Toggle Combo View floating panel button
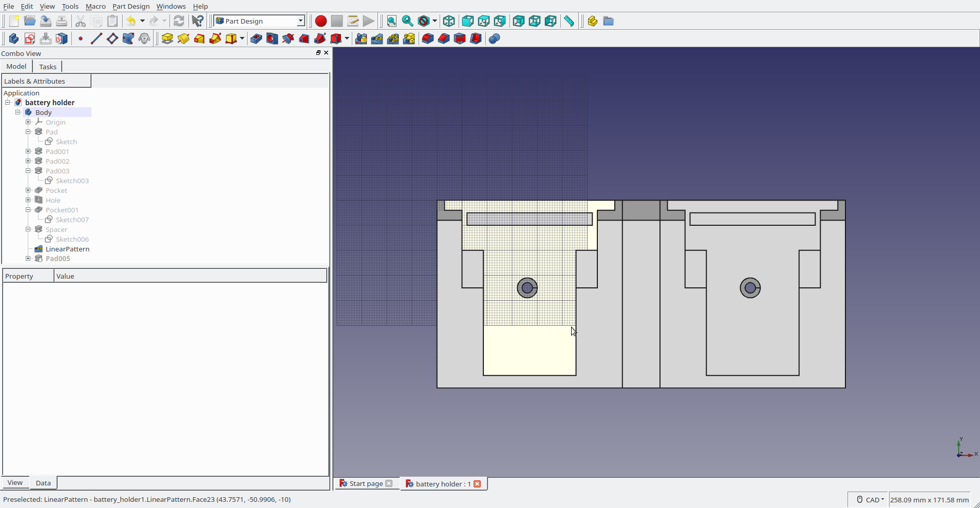980x508 pixels. coord(318,53)
